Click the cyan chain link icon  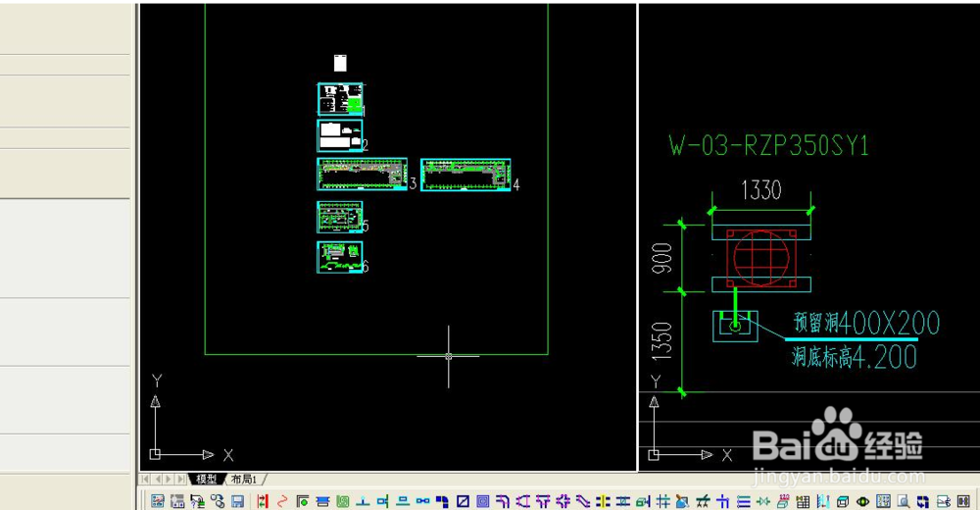422,501
